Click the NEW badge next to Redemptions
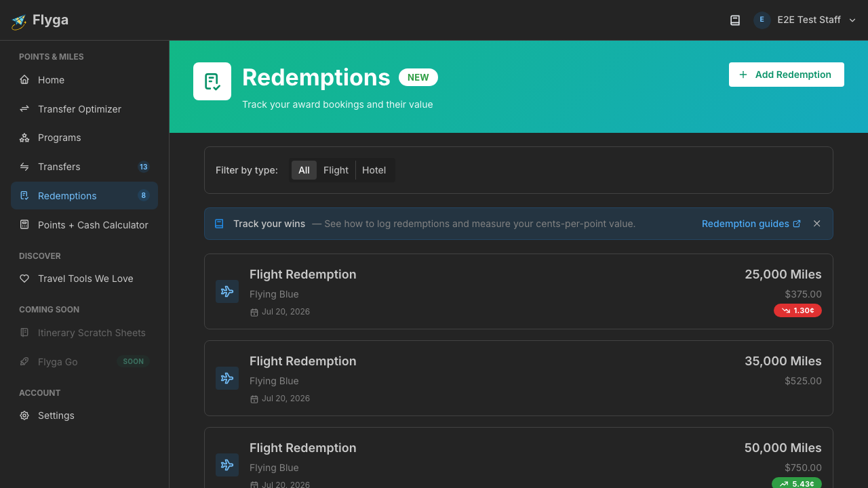 coord(418,77)
